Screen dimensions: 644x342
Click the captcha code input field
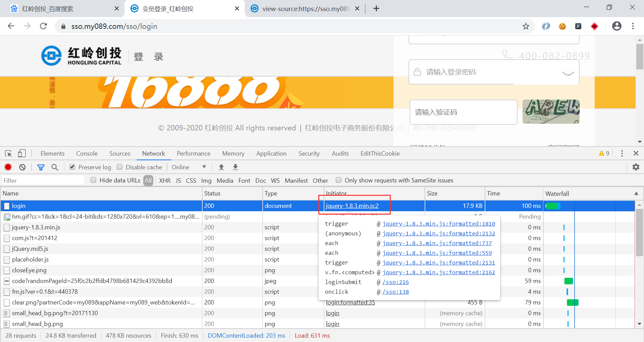tap(463, 112)
